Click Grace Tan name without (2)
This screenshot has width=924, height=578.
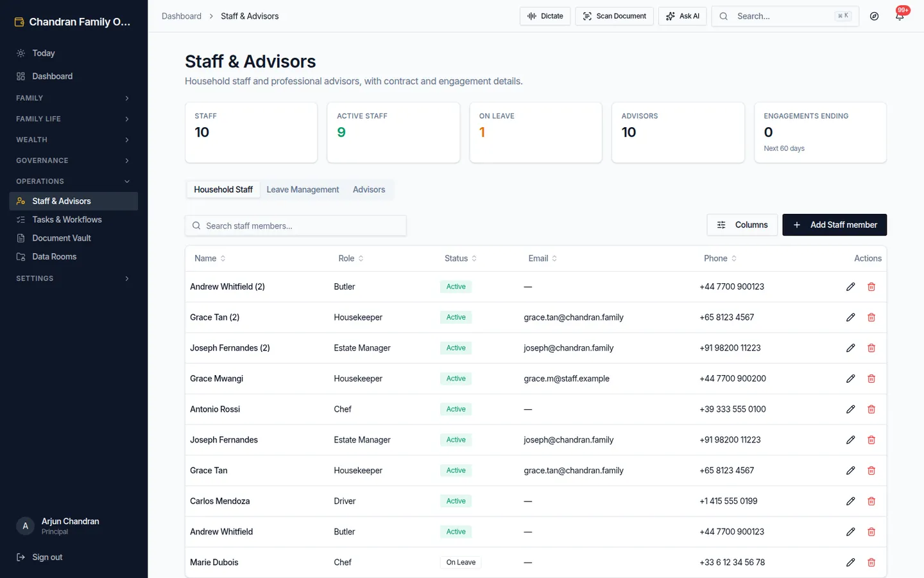209,471
